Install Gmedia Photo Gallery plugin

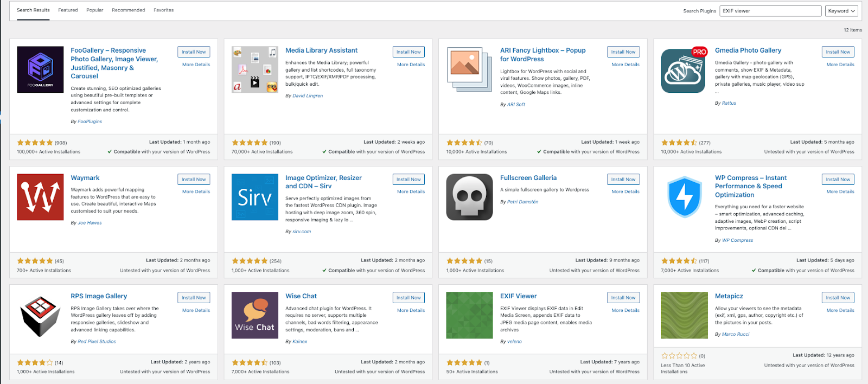tap(838, 52)
